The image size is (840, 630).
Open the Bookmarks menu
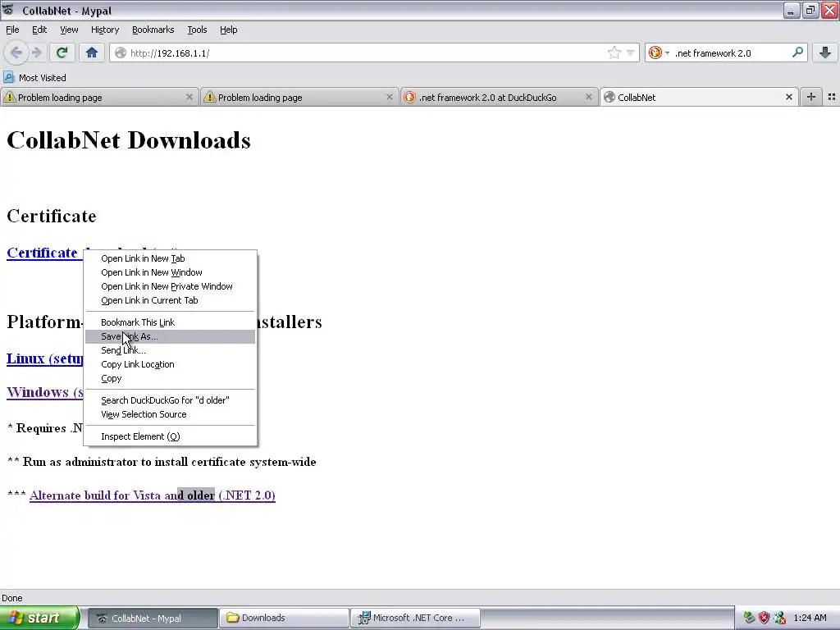[x=153, y=30]
